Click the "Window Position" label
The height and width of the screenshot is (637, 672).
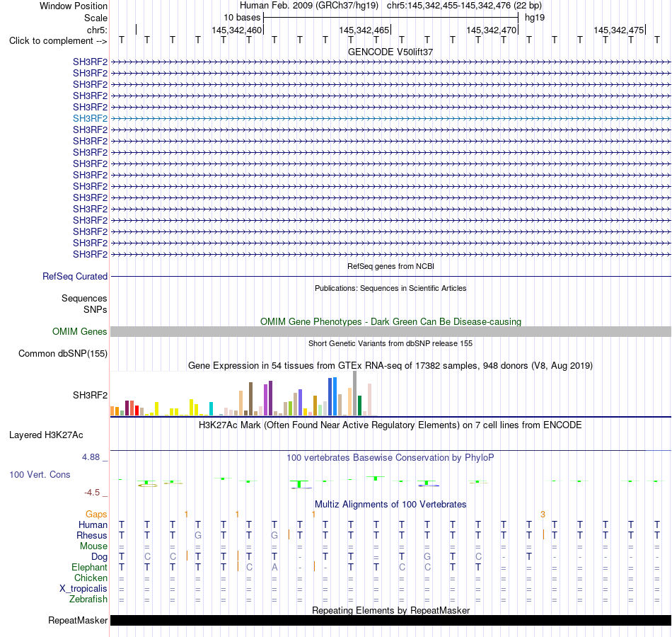(x=74, y=6)
